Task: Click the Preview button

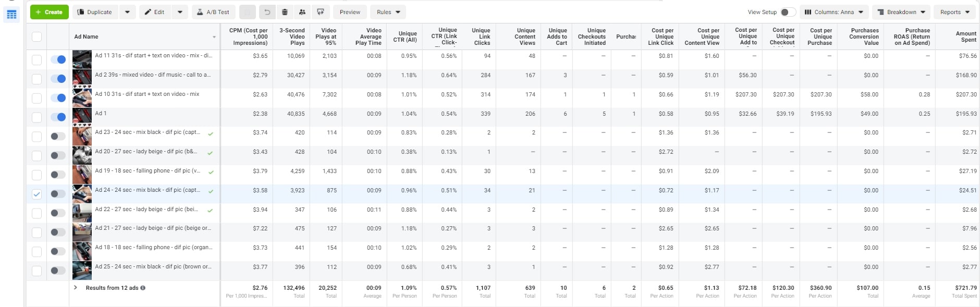Action: pyautogui.click(x=350, y=11)
